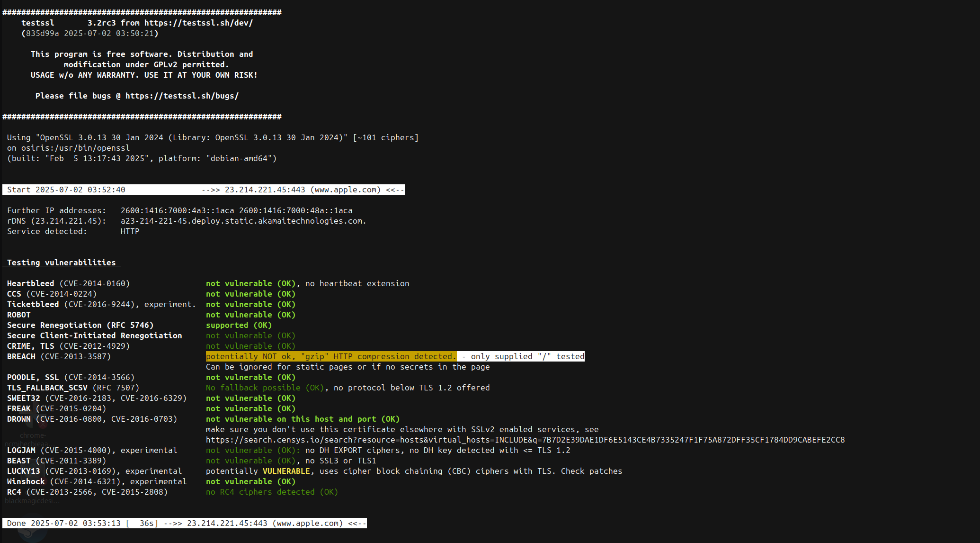Viewport: 980px width, 543px height.
Task: Open the https://testssl.sh/bugs/ link
Action: (x=182, y=96)
